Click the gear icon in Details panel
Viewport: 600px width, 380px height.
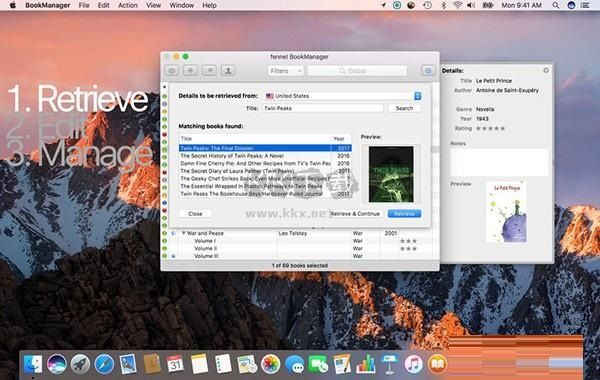coord(546,70)
